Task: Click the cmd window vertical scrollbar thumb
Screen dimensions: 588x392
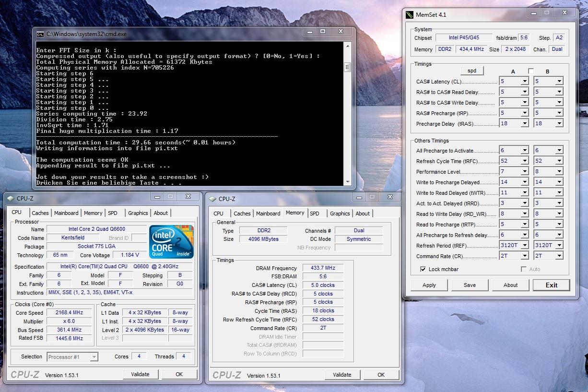Action: click(x=347, y=67)
